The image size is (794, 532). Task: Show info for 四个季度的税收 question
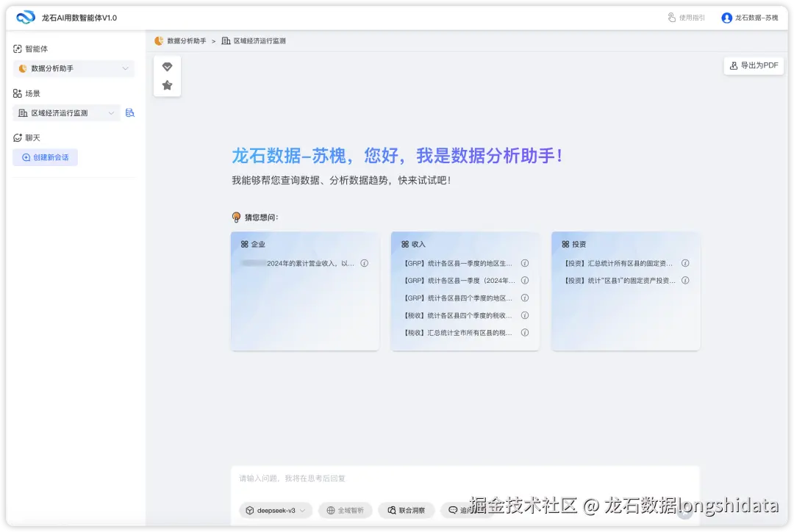coord(525,315)
